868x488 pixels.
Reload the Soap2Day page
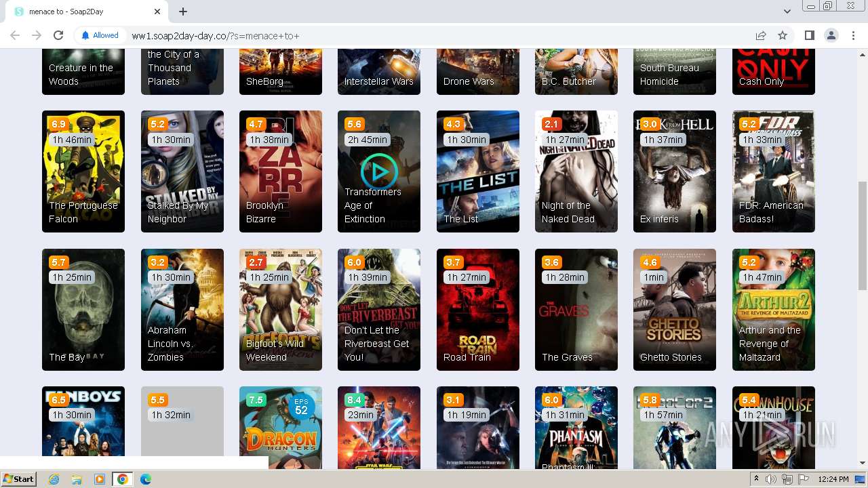click(x=58, y=35)
